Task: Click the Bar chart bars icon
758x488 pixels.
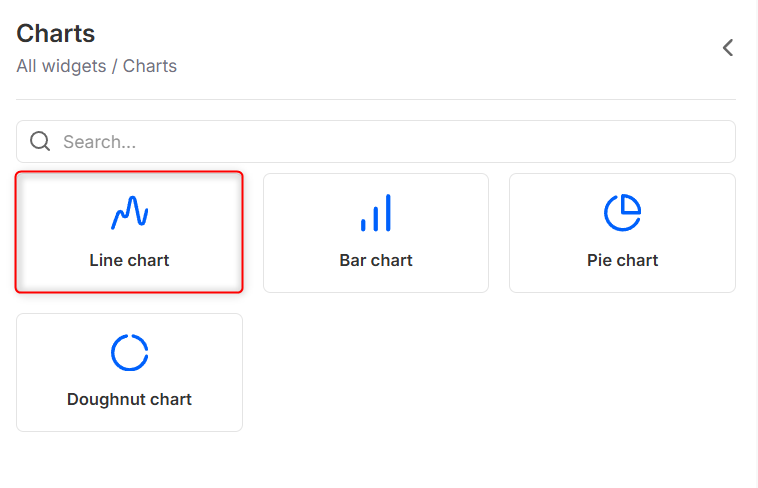Action: pos(376,212)
